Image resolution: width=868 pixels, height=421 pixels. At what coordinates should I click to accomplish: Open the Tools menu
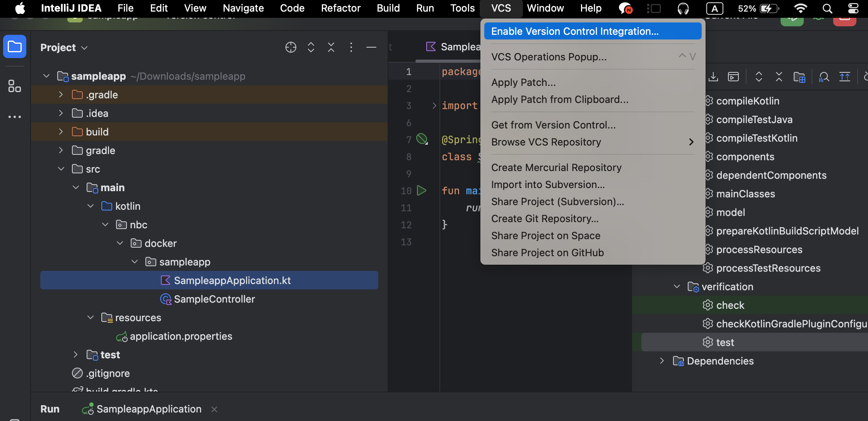462,8
